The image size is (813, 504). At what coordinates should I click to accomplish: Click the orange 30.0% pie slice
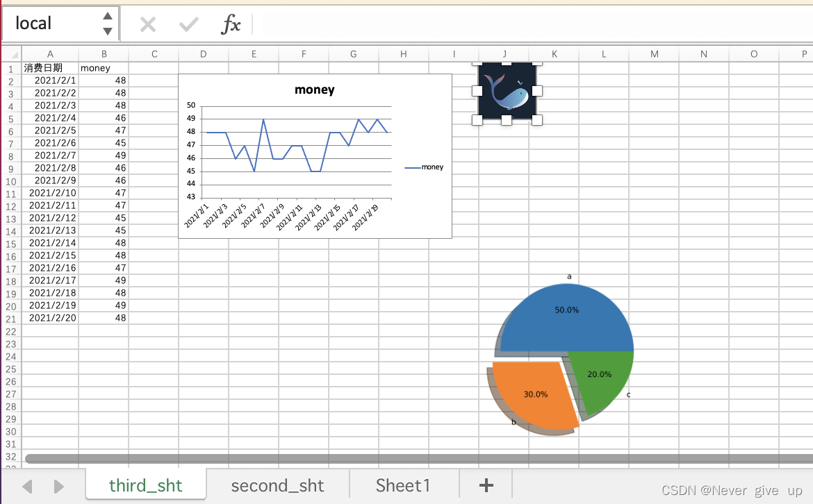(534, 395)
